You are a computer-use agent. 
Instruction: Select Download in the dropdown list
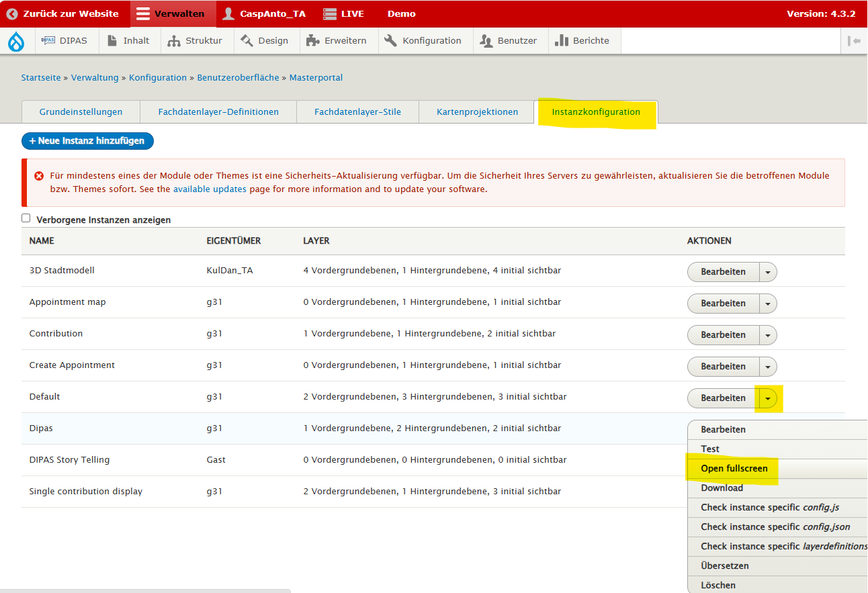pos(777,488)
